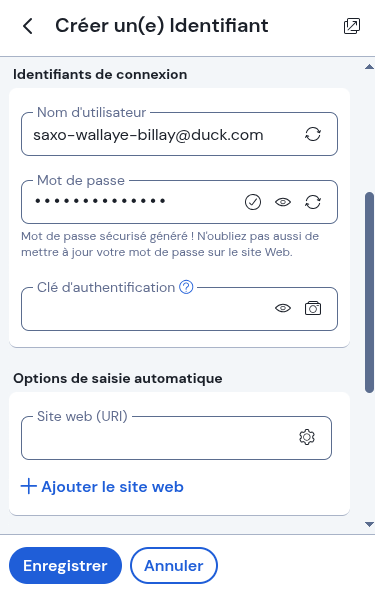Open match detection settings via the gear icon
This screenshot has width=375, height=594.
click(x=307, y=437)
